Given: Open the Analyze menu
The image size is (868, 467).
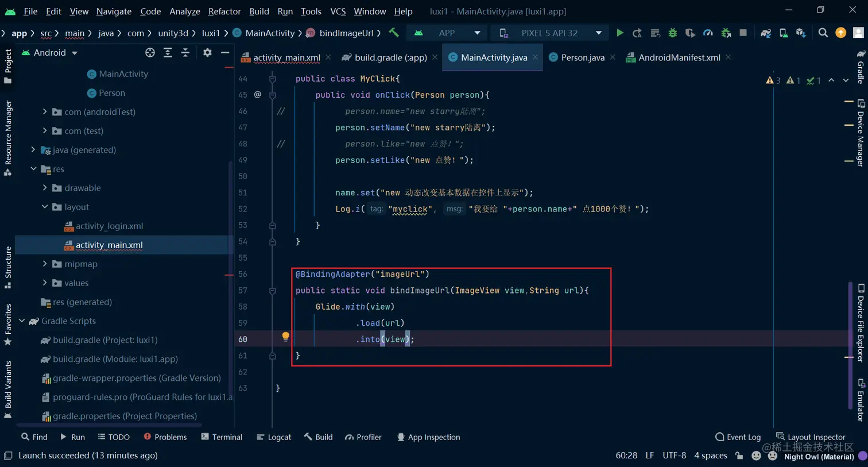Looking at the screenshot, I should (x=184, y=11).
